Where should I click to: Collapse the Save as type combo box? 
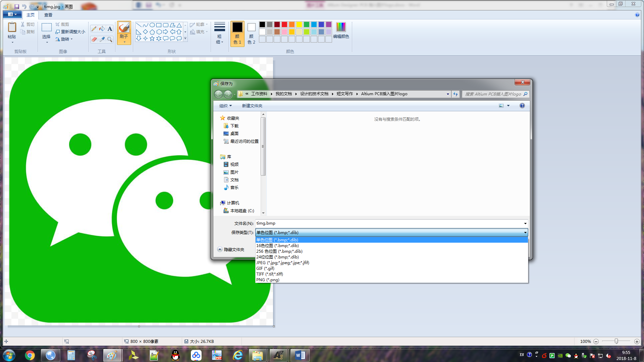(x=525, y=233)
